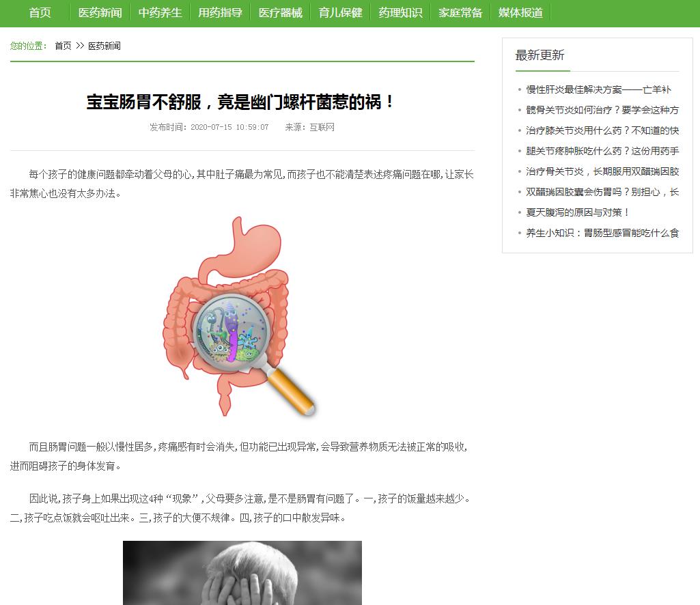Click the breadcrumb 医药新闻 link
Viewport: 700px width, 605px height.
[x=104, y=46]
